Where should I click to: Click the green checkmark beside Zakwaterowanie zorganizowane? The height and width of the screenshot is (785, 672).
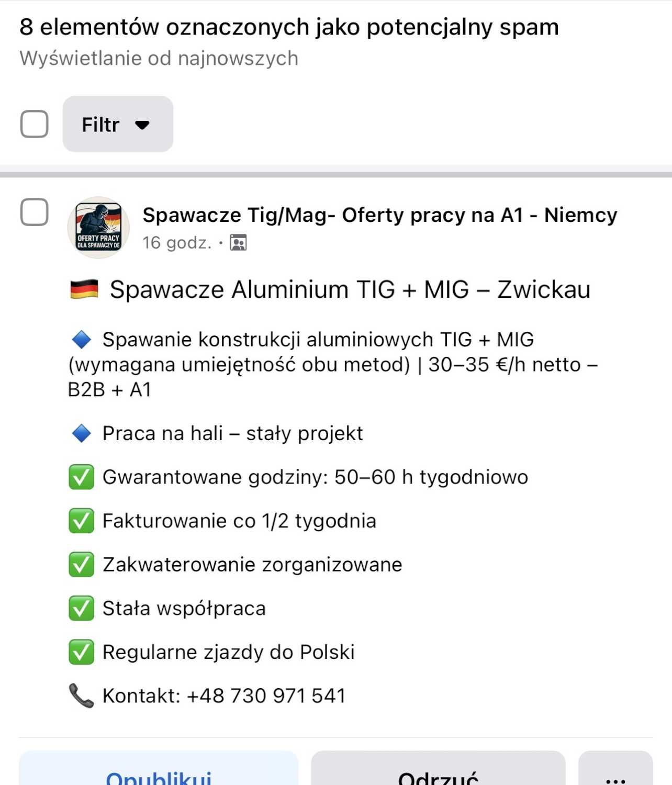[x=82, y=565]
